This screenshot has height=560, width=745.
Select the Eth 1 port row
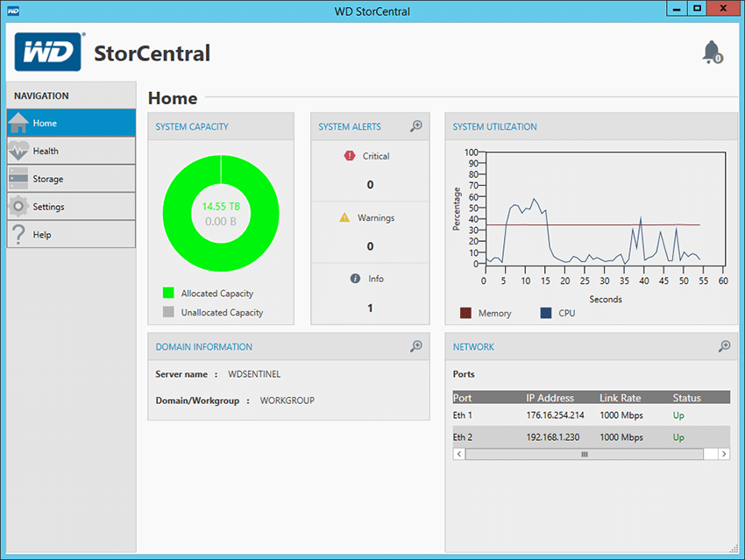pyautogui.click(x=592, y=415)
